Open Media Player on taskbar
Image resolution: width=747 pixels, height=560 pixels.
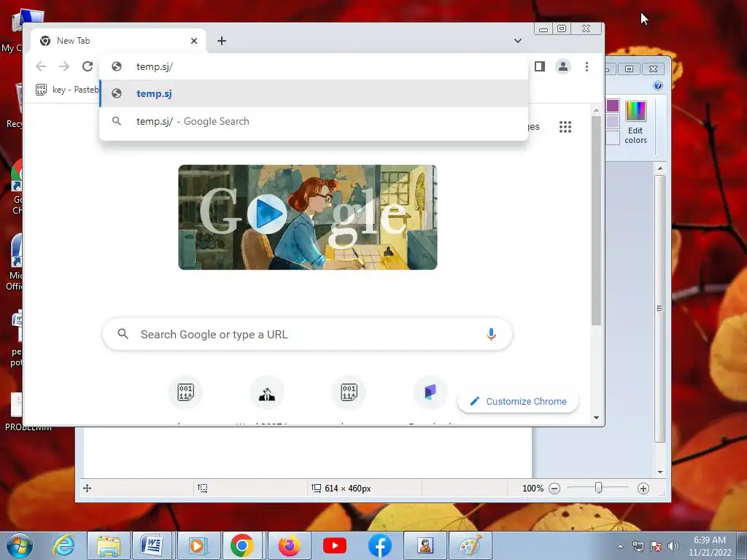tap(197, 545)
